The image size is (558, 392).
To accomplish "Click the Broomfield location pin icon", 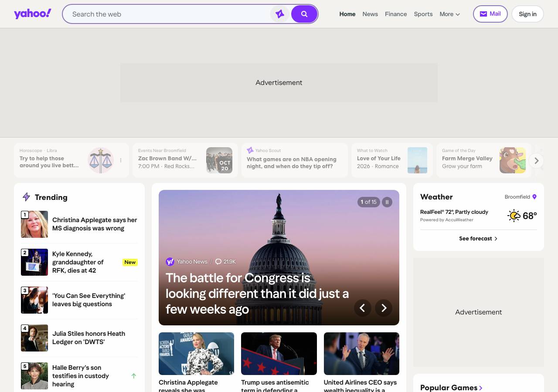I will point(534,197).
